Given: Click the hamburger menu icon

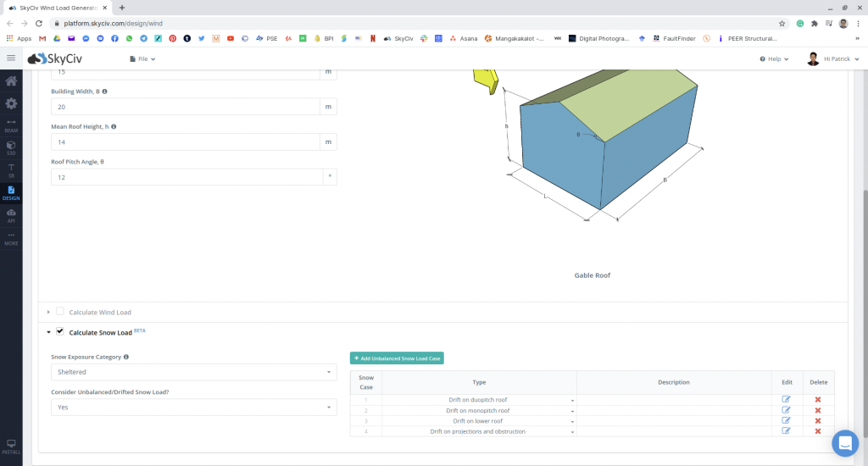Looking at the screenshot, I should click(x=11, y=58).
